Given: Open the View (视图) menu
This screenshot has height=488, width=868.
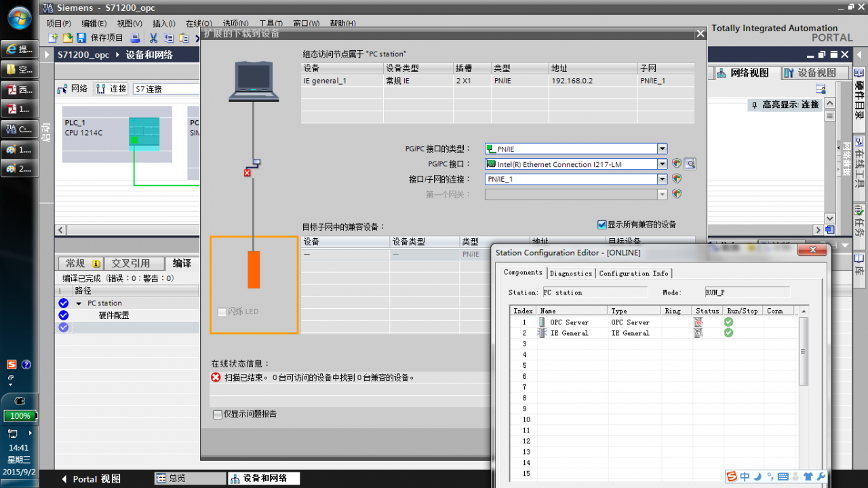Looking at the screenshot, I should (x=129, y=24).
